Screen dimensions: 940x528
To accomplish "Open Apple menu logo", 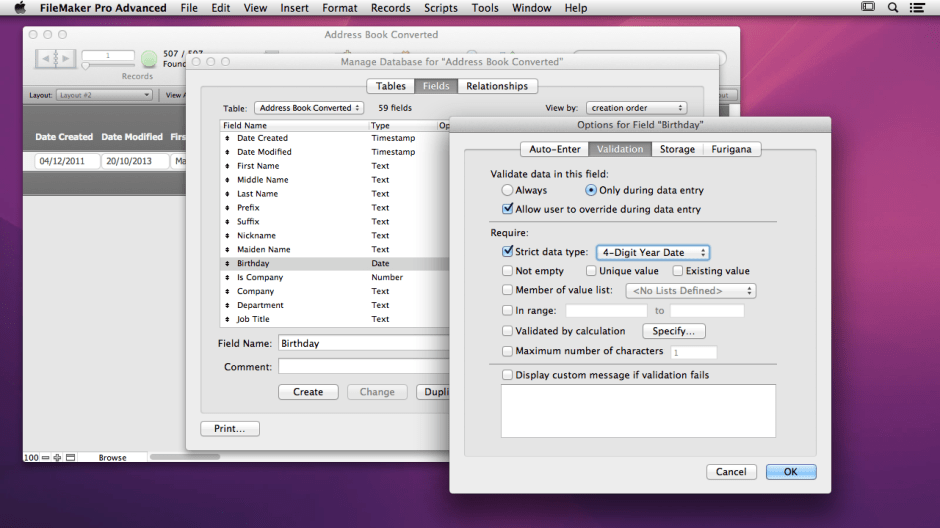I will tap(20, 8).
